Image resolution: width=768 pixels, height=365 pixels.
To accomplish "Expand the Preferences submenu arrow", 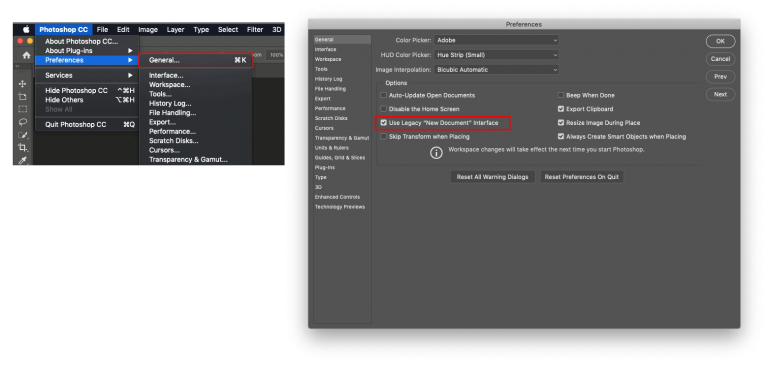I will [130, 60].
